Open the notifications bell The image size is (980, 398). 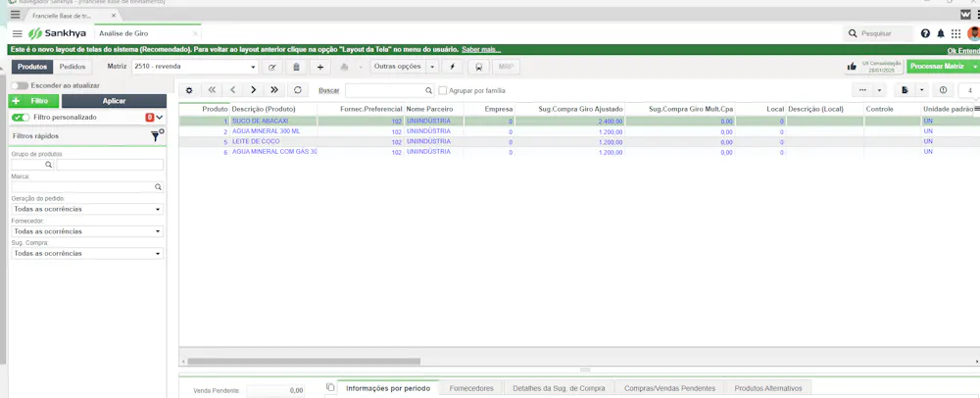click(x=941, y=33)
